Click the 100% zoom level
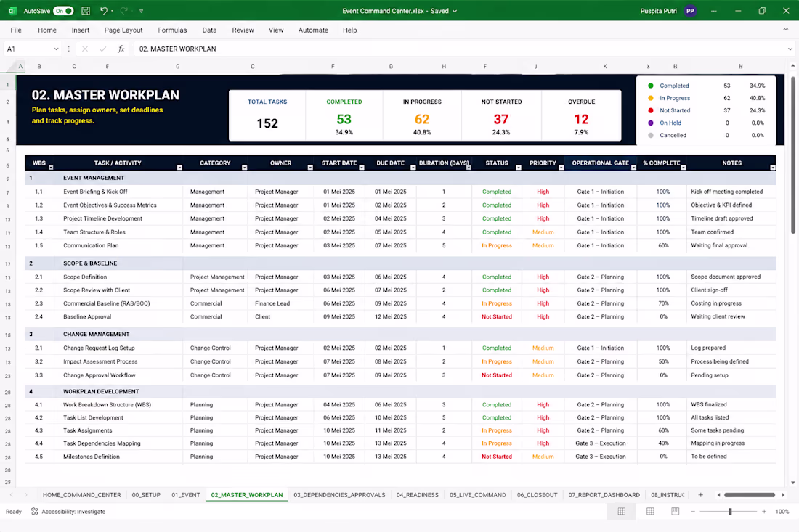The width and height of the screenshot is (799, 532). 782,512
